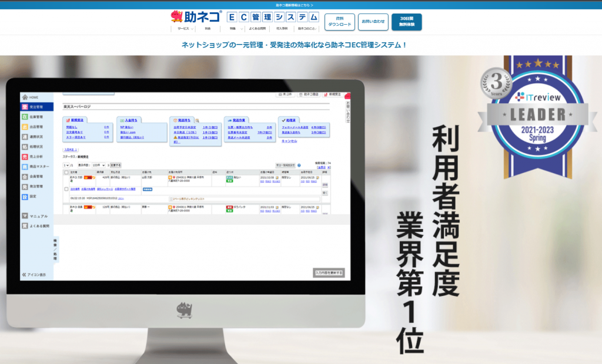Open HOME from the dashboard sidebar
This screenshot has height=364, width=602.
tap(33, 97)
